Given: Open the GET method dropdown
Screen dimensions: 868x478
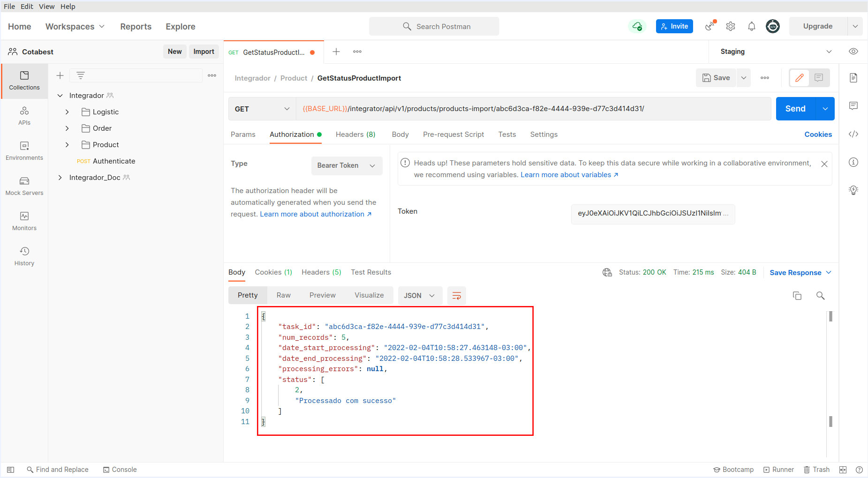Looking at the screenshot, I should [262, 109].
